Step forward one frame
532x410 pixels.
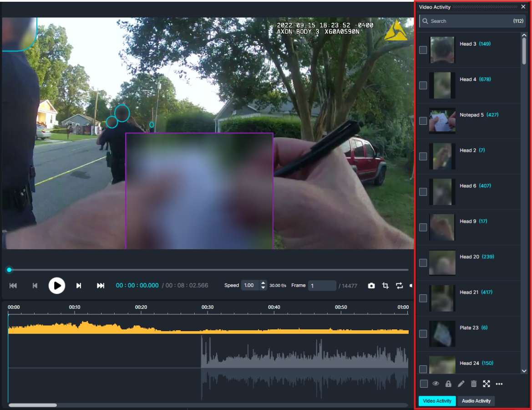tap(79, 286)
